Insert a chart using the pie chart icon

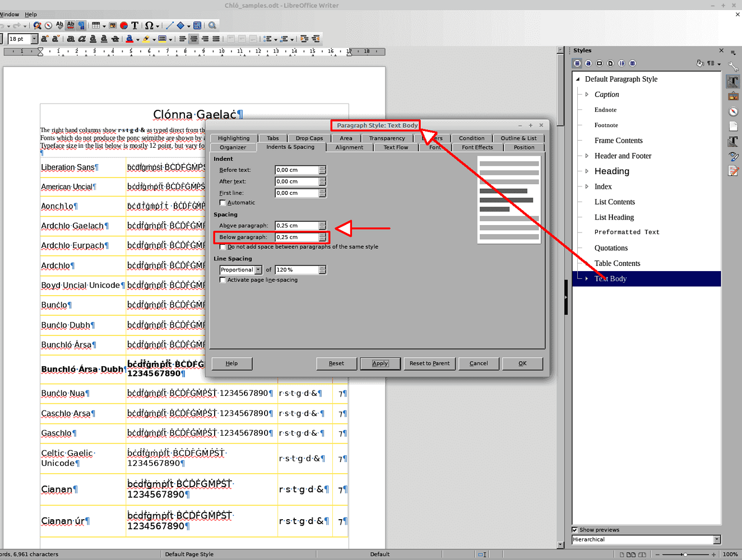tap(124, 25)
